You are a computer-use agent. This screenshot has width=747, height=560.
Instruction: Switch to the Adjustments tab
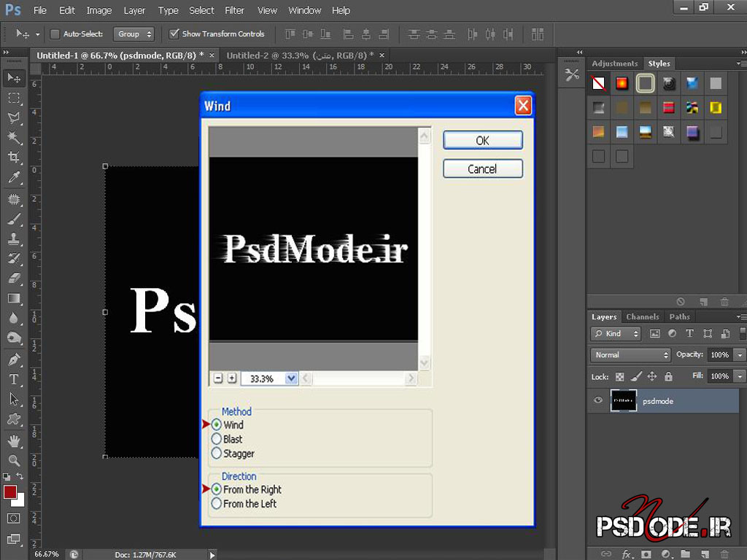tap(614, 63)
